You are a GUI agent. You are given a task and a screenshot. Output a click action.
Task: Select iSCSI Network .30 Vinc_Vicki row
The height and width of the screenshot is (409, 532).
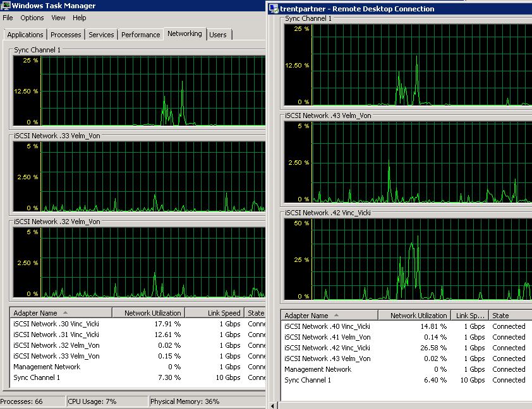(138, 324)
